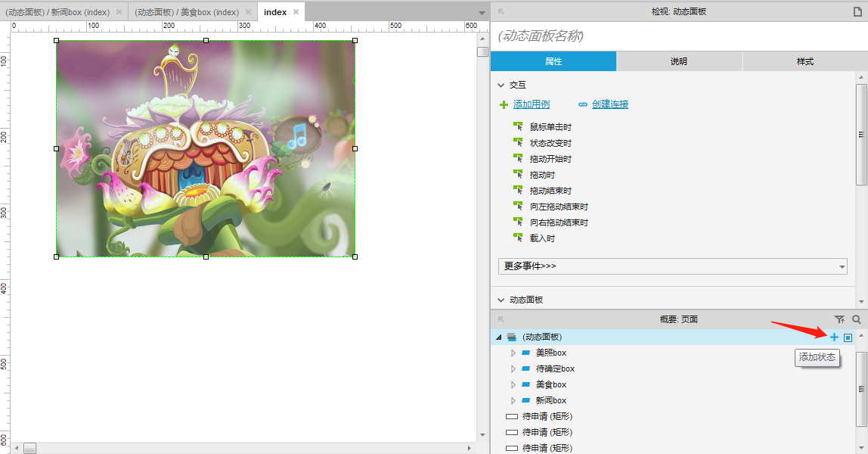Click the canvas scroll-down arrow
Image resolution: width=868 pixels, height=454 pixels.
click(x=482, y=435)
